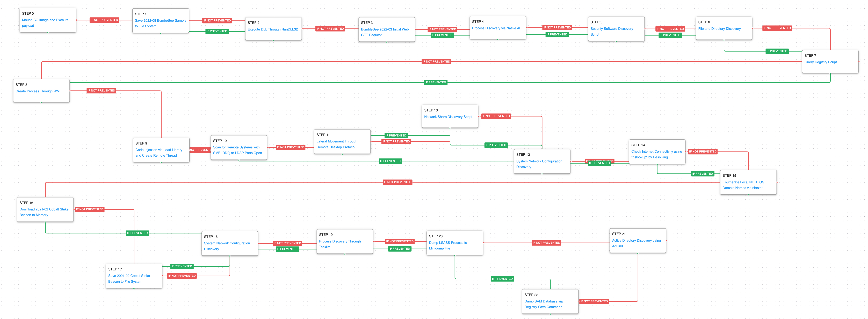Click the Query Registry Script link
The image size is (868, 319).
(x=820, y=62)
